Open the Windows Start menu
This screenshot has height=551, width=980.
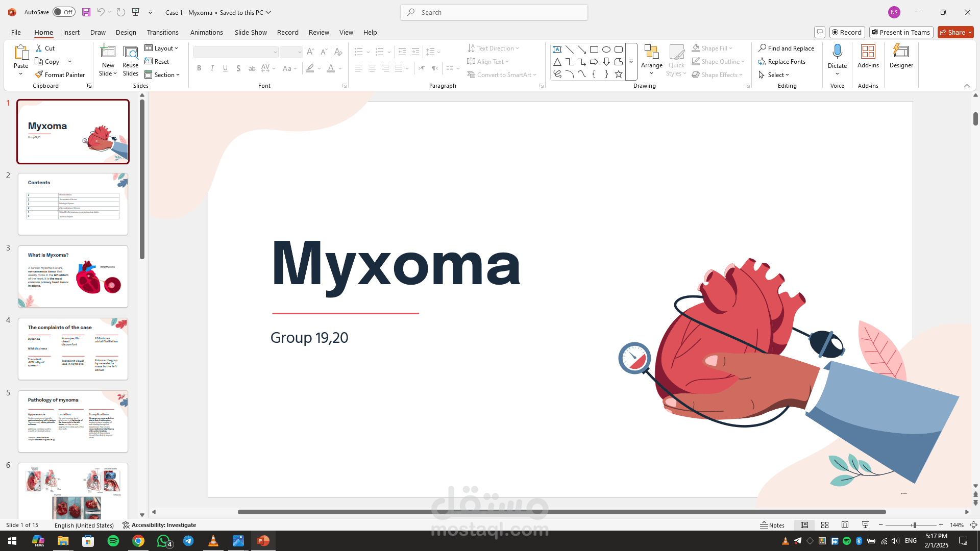12,541
